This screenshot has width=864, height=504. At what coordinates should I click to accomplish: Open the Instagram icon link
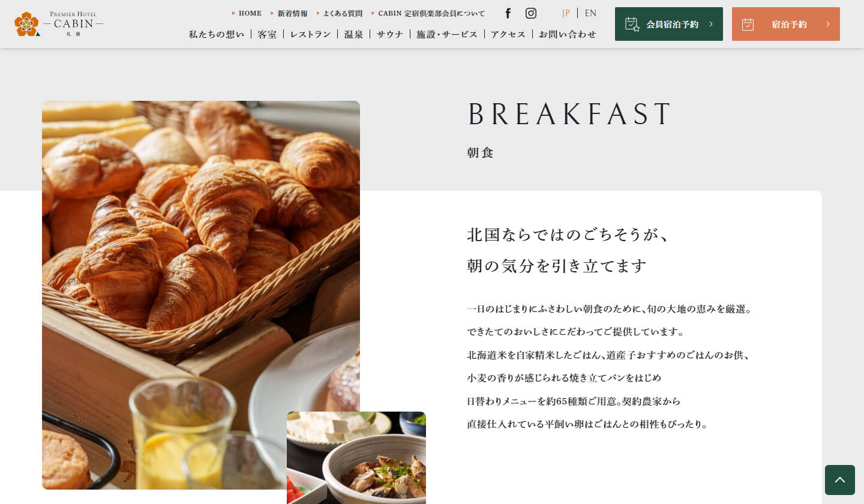point(531,13)
